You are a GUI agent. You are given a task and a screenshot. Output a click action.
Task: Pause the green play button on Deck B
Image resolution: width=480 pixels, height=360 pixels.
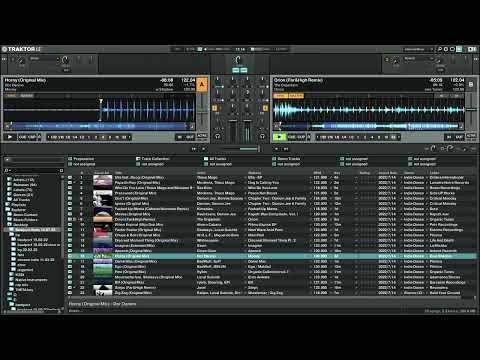279,137
